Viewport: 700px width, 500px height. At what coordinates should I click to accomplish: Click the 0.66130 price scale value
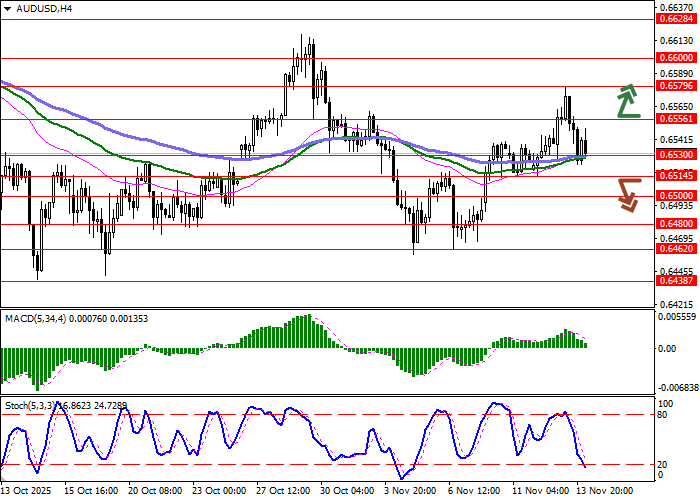677,41
